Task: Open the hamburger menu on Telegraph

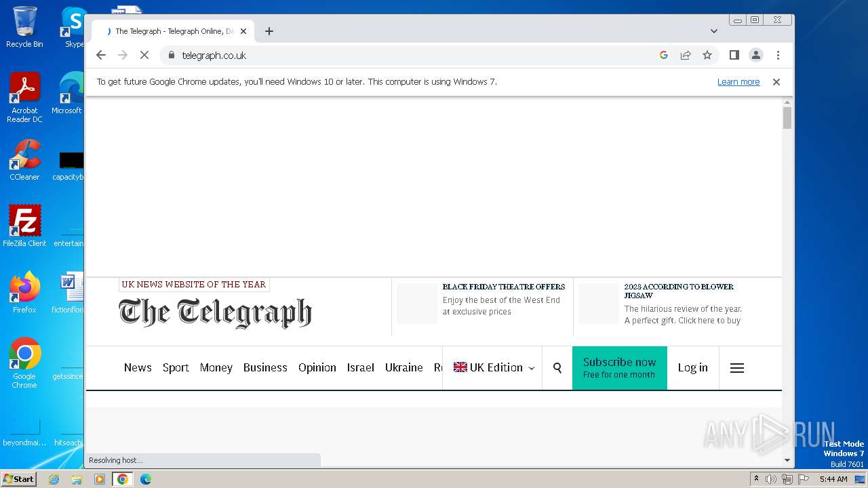Action: 737,368
